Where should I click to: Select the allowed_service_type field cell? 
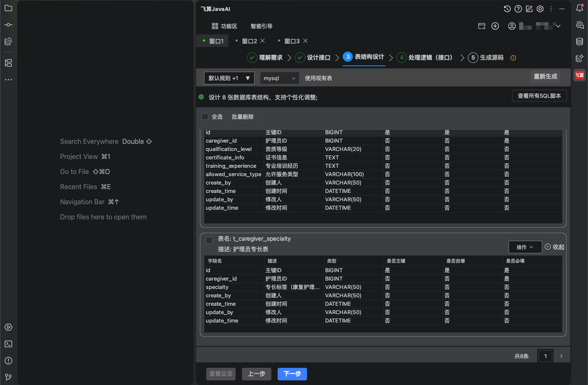234,174
